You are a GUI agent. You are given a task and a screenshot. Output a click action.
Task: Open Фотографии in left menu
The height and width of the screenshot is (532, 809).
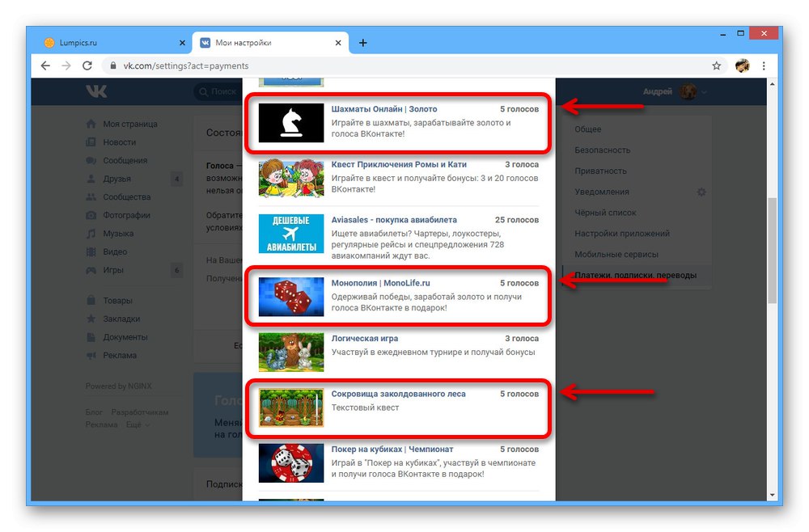pyautogui.click(x=126, y=215)
